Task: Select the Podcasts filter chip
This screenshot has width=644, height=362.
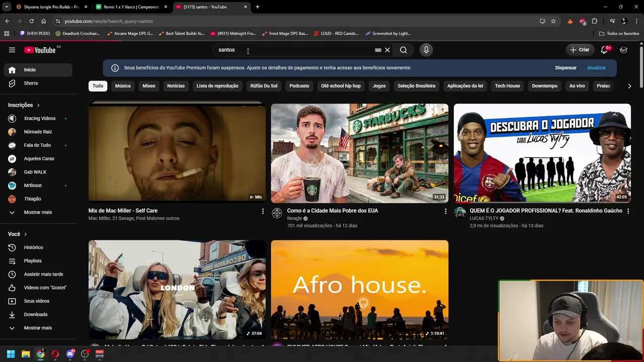Action: coord(299,86)
